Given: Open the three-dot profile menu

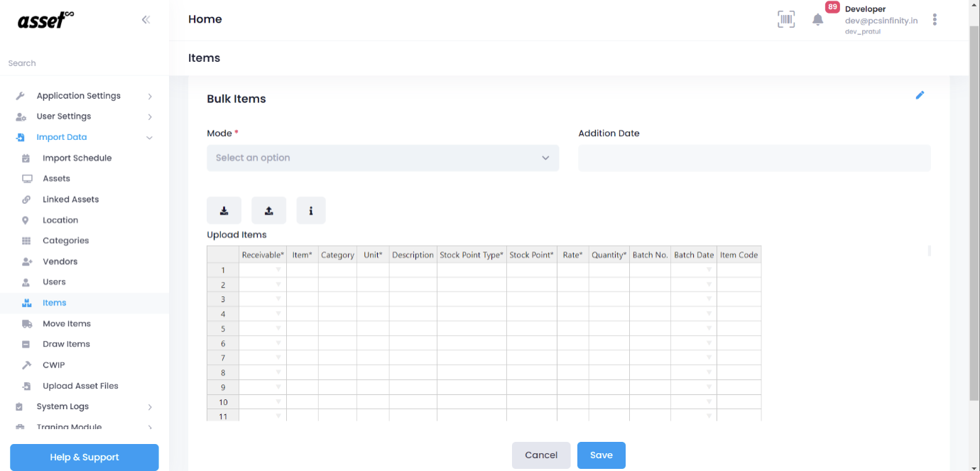Looking at the screenshot, I should [x=935, y=19].
